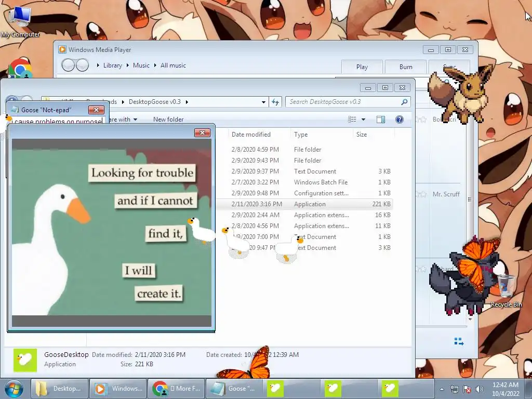Refresh the DesktopGoose v0.3 folder
This screenshot has width=532, height=399.
click(275, 102)
